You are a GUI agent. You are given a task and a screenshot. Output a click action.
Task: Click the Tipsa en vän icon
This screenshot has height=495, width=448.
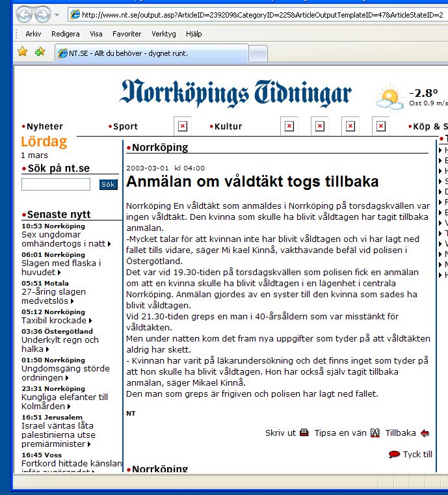point(375,433)
